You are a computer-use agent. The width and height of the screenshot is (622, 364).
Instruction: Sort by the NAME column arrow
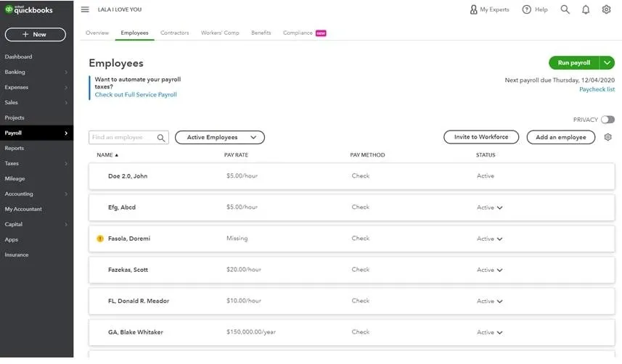pos(117,155)
